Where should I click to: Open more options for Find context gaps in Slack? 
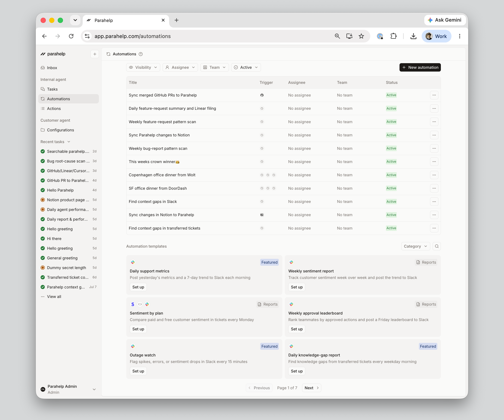coord(434,202)
